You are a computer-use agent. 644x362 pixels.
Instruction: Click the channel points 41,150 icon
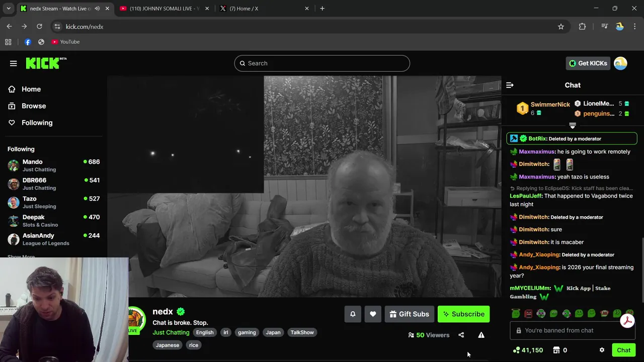[x=516, y=350]
